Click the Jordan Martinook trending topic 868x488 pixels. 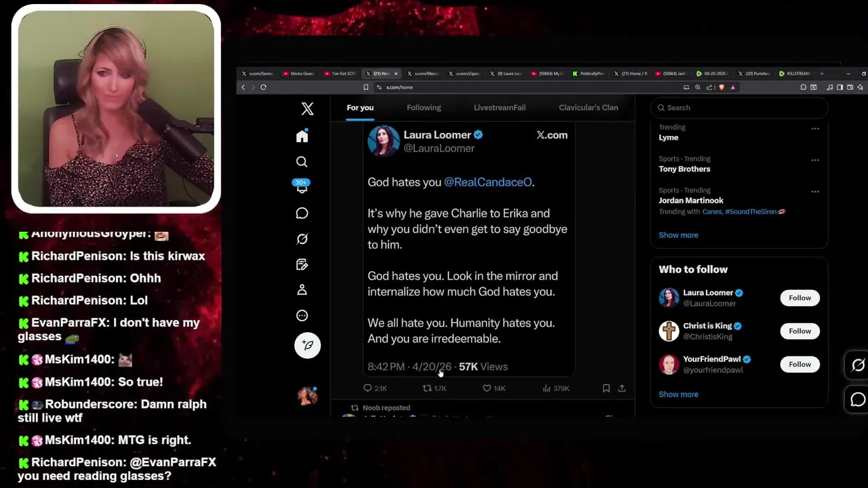[x=691, y=201]
